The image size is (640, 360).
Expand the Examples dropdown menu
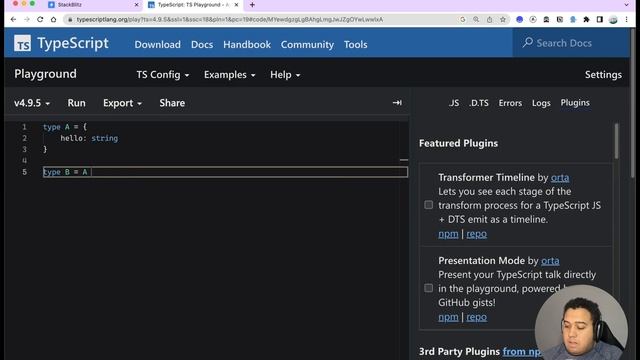tap(229, 75)
